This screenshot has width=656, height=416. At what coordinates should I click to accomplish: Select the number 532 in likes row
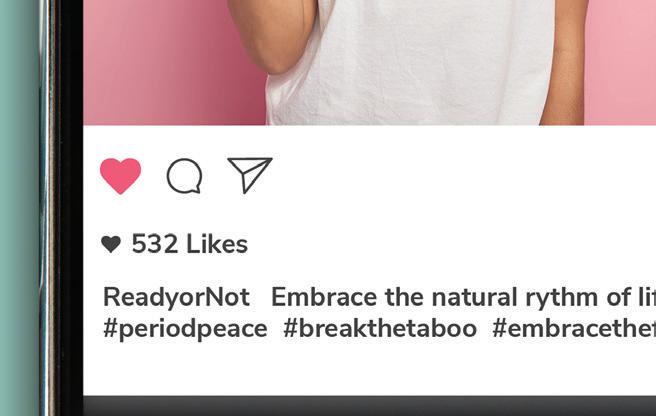coord(154,244)
